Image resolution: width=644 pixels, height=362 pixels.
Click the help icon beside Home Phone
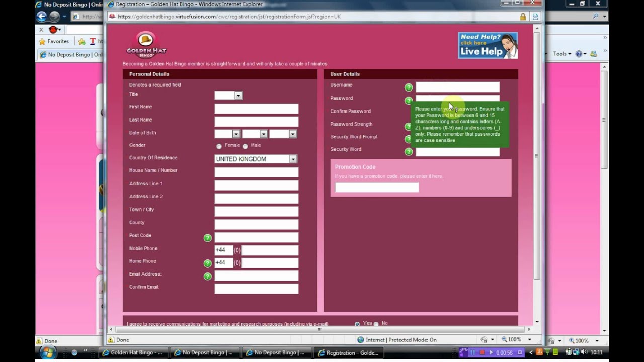tap(207, 263)
